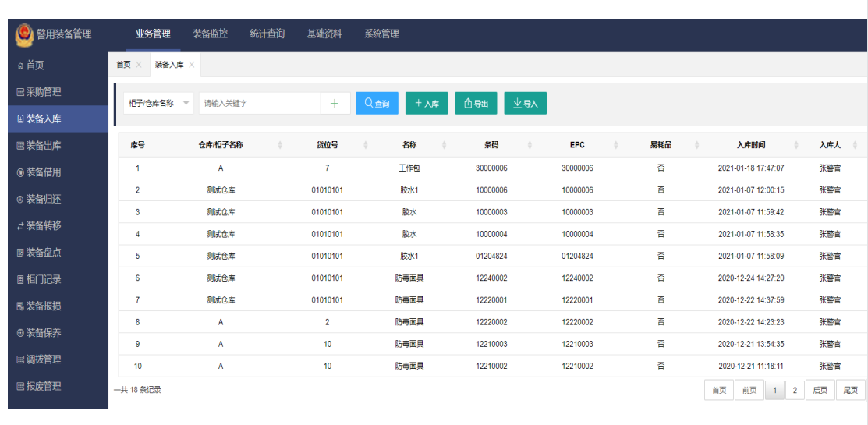Jump to 尾页 last page
Screen dimensions: 868x425
pos(850,391)
